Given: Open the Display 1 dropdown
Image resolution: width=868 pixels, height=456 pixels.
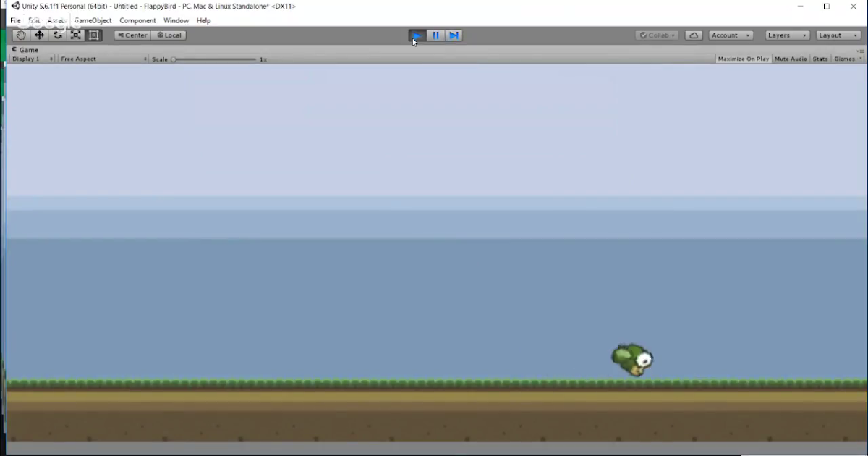Looking at the screenshot, I should (27, 59).
